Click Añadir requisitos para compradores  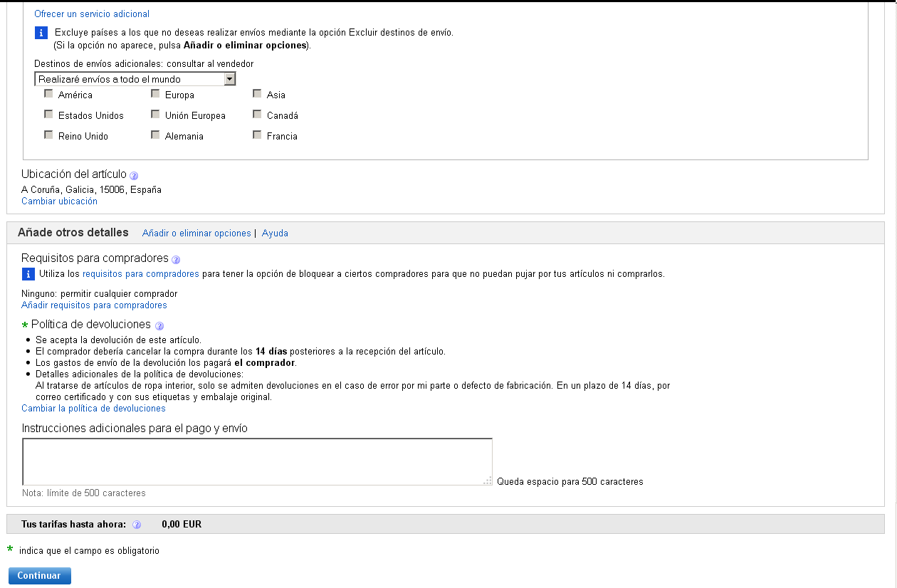pos(94,305)
